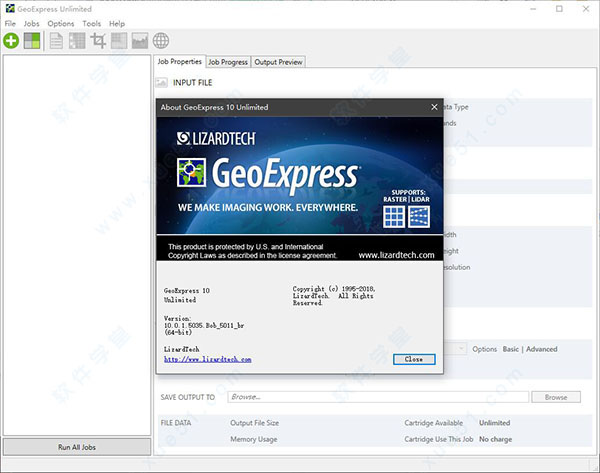The width and height of the screenshot is (600, 473).
Task: Click the green Add job plus icon
Action: coord(11,40)
